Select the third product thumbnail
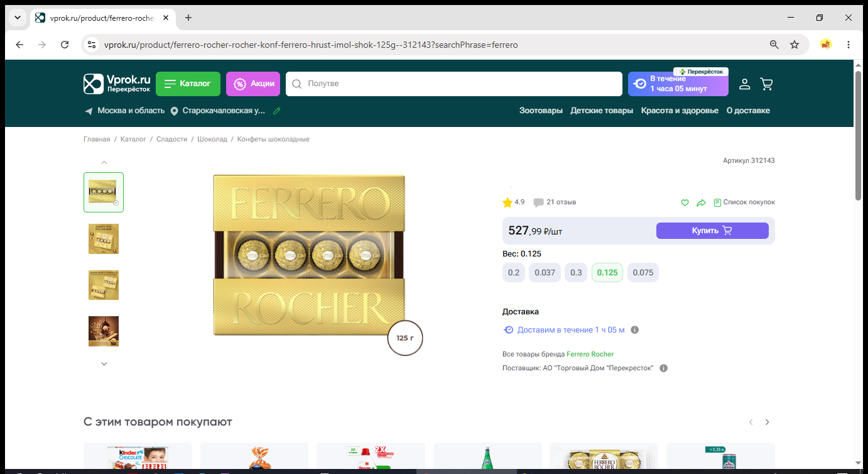Viewport: 868px width, 474px height. pos(104,285)
